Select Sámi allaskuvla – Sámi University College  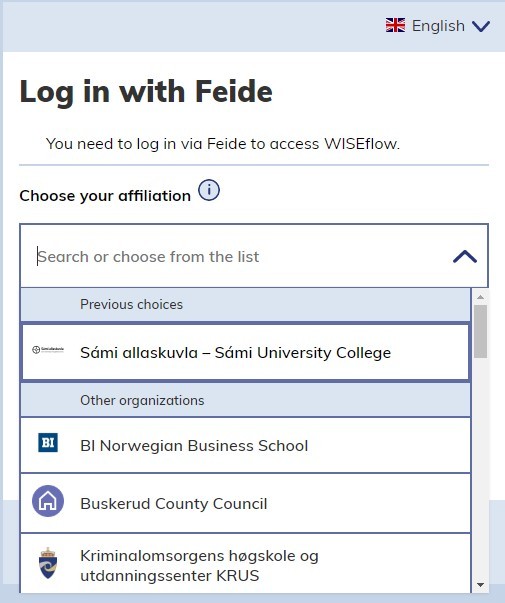[x=245, y=352]
